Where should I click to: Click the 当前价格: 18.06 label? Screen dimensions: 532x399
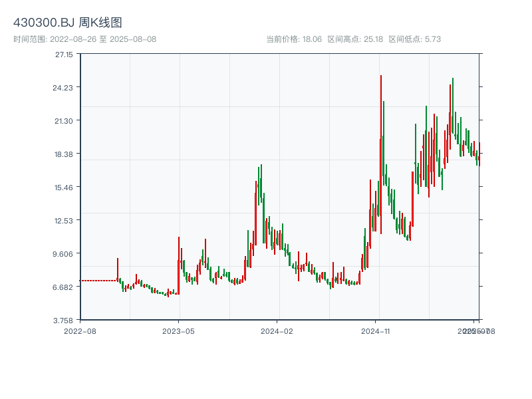tap(294, 39)
